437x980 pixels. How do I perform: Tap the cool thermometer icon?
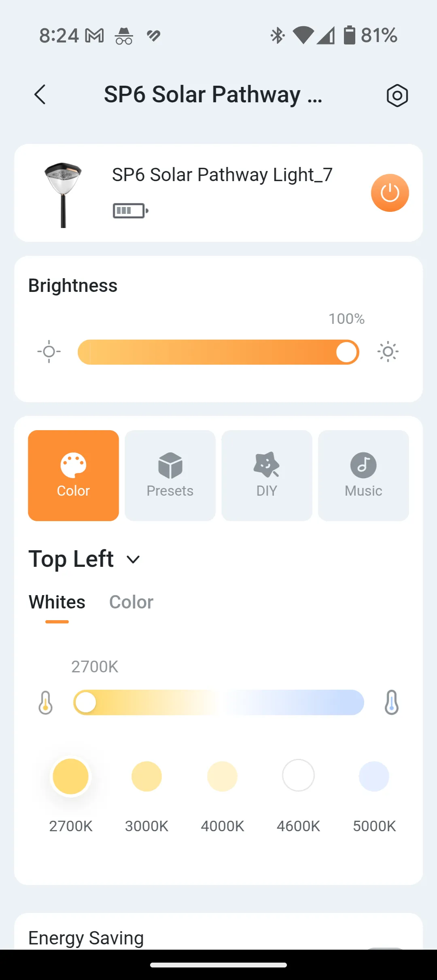click(x=391, y=703)
